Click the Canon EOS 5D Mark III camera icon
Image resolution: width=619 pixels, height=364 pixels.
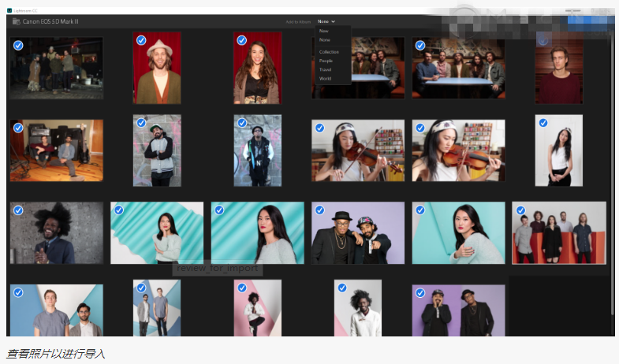tap(16, 21)
